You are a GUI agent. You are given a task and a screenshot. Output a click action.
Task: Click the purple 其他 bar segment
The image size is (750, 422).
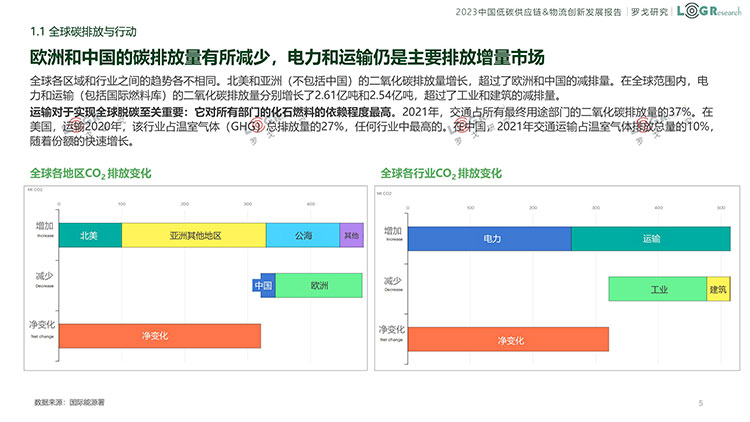pos(352,235)
